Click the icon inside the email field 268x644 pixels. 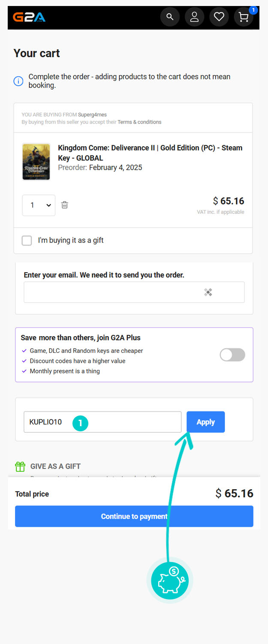pyautogui.click(x=208, y=292)
